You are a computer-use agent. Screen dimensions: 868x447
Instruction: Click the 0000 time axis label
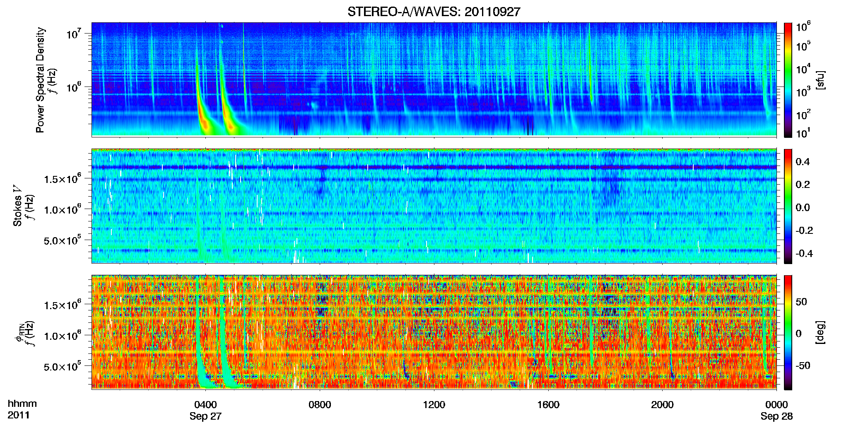click(776, 404)
